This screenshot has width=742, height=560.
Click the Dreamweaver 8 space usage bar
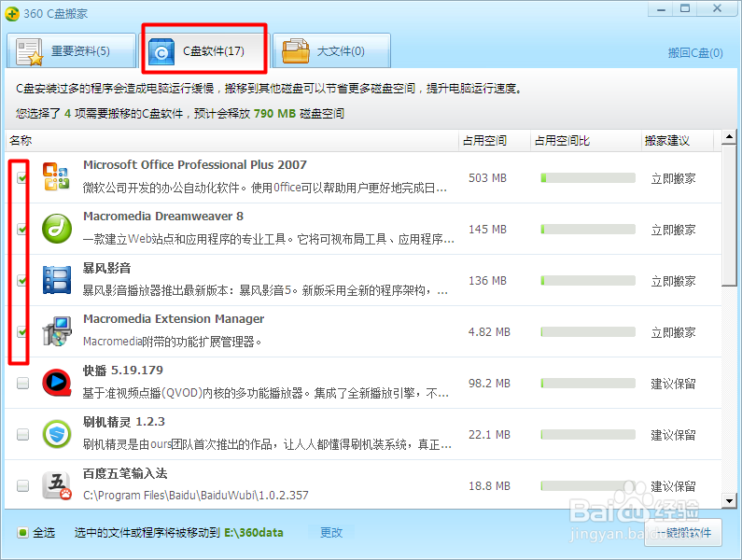click(588, 229)
